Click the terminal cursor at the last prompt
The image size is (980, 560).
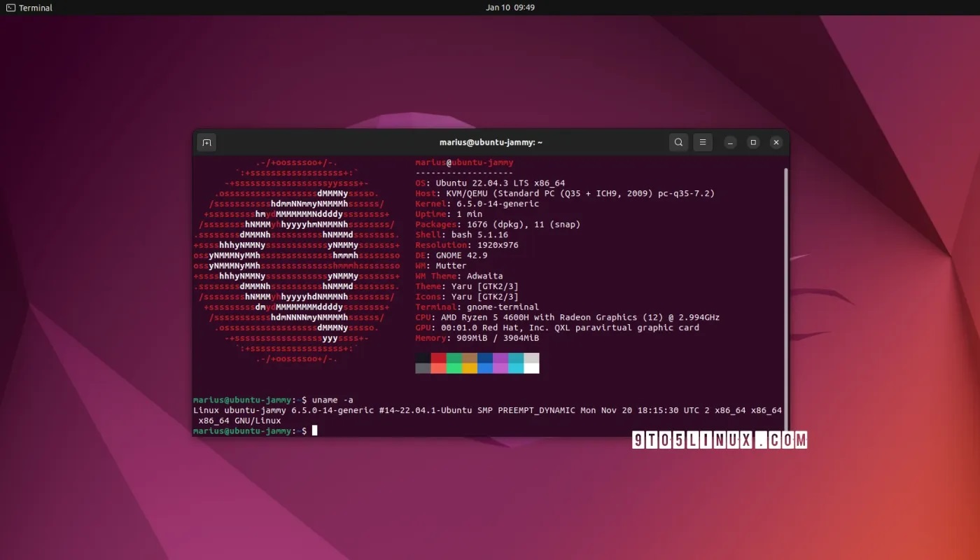(315, 430)
